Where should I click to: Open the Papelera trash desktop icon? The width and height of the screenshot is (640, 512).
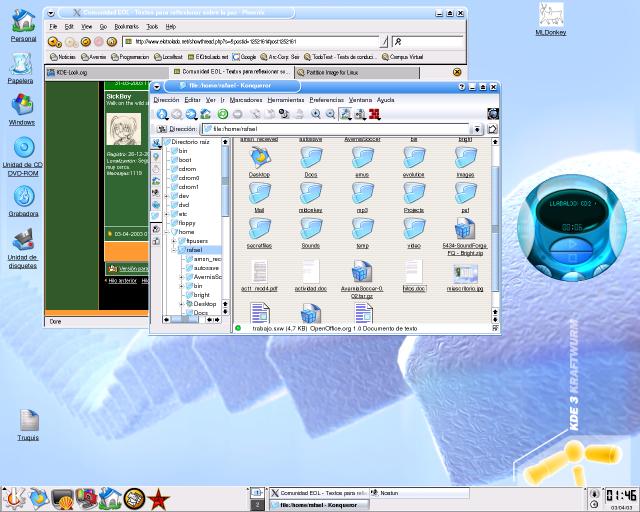(22, 67)
